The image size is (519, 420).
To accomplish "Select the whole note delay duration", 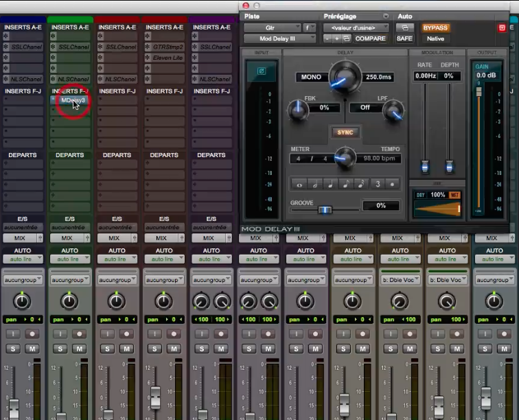I will tap(299, 185).
